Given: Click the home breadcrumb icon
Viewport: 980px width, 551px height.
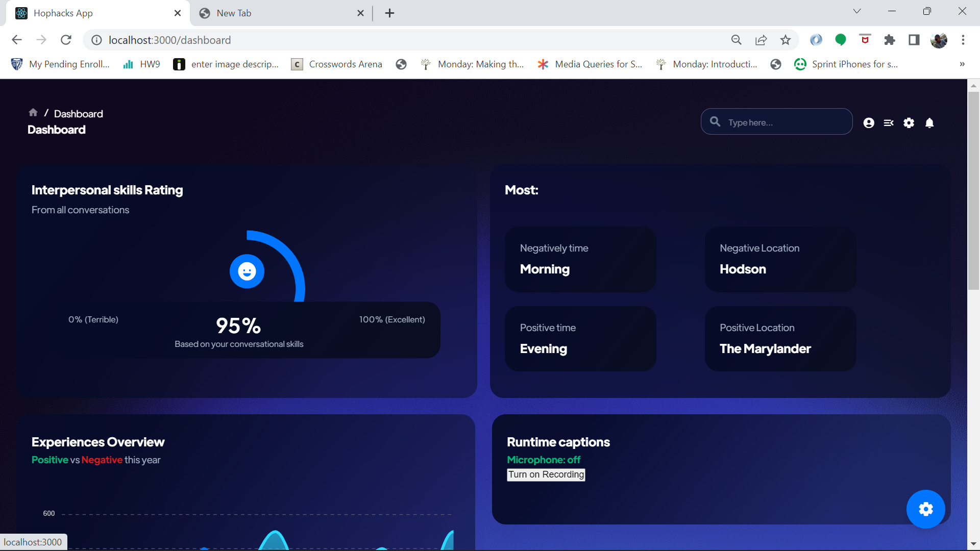Looking at the screenshot, I should 33,113.
